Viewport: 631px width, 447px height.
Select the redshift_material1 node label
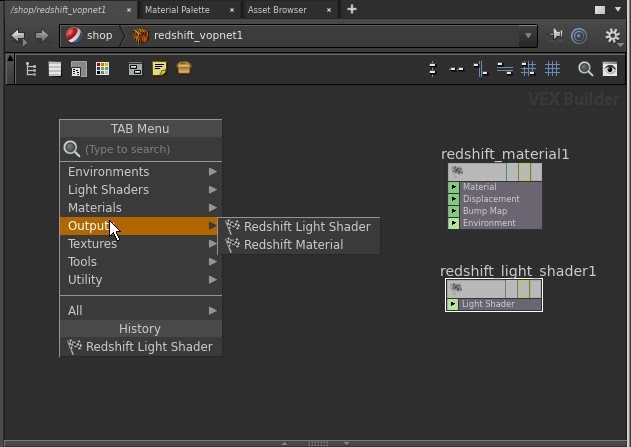click(505, 154)
